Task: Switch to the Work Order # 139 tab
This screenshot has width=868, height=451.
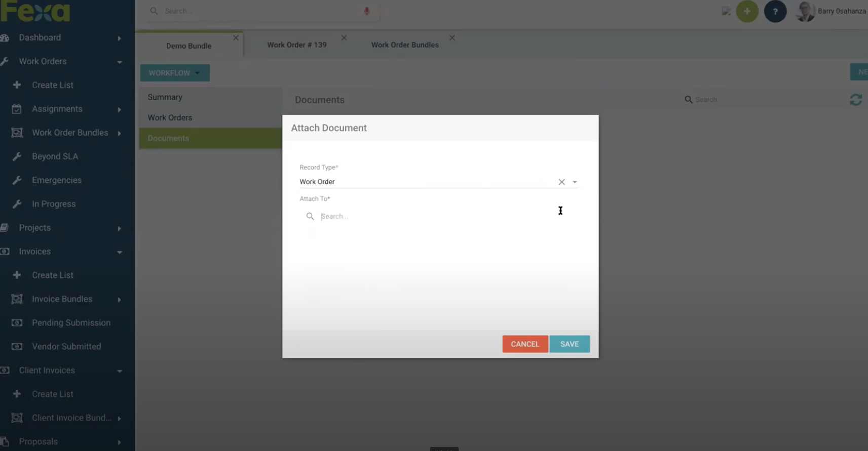Action: click(296, 45)
